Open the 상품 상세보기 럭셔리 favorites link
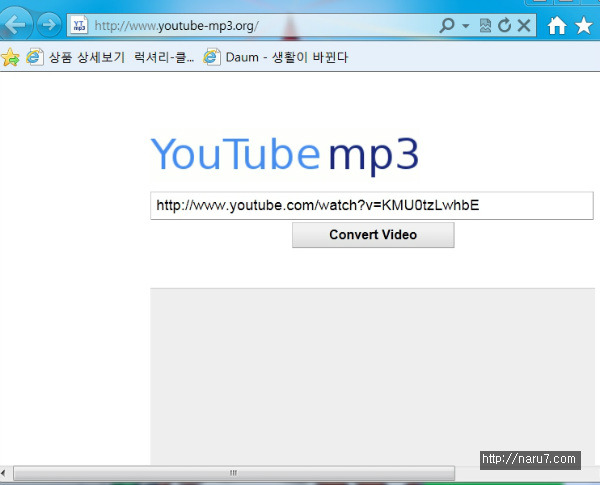The height and width of the screenshot is (485, 600). click(111, 57)
